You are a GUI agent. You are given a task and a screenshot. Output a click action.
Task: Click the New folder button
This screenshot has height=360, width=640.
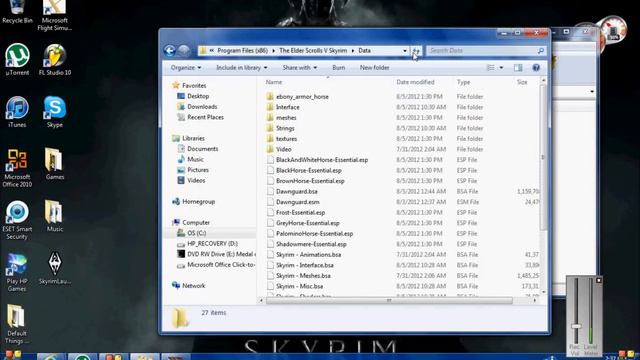(374, 68)
